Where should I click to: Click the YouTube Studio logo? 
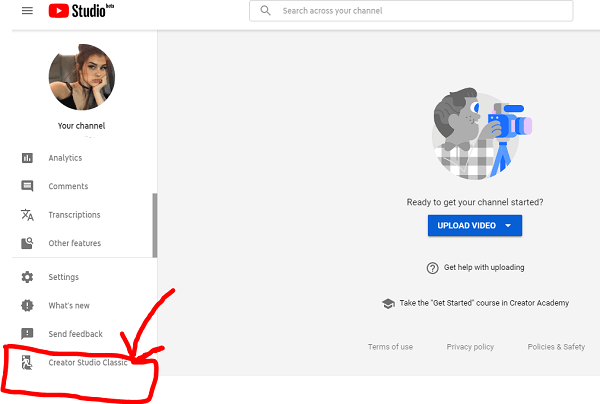pos(81,11)
